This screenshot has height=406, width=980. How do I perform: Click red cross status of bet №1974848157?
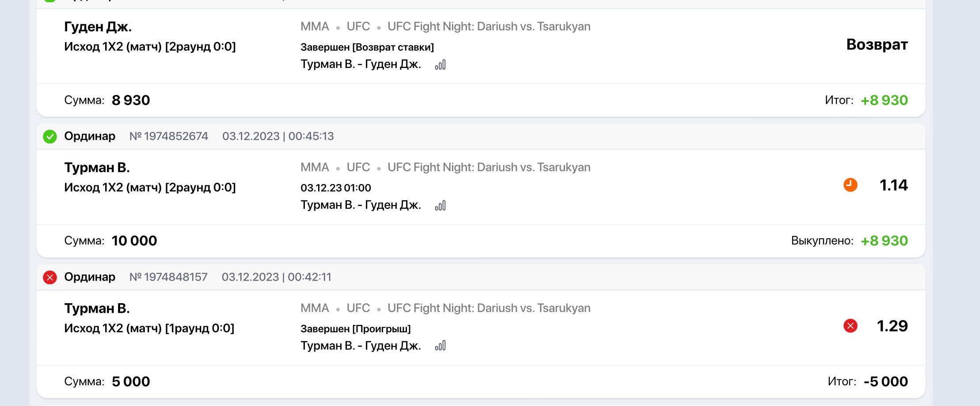50,277
